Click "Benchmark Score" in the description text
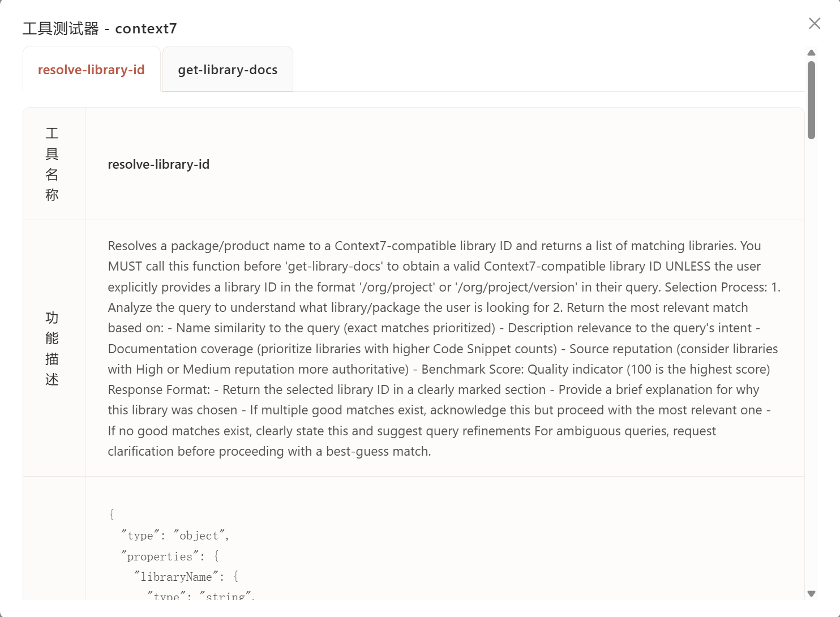Viewport: 840px width, 617px height. (472, 369)
